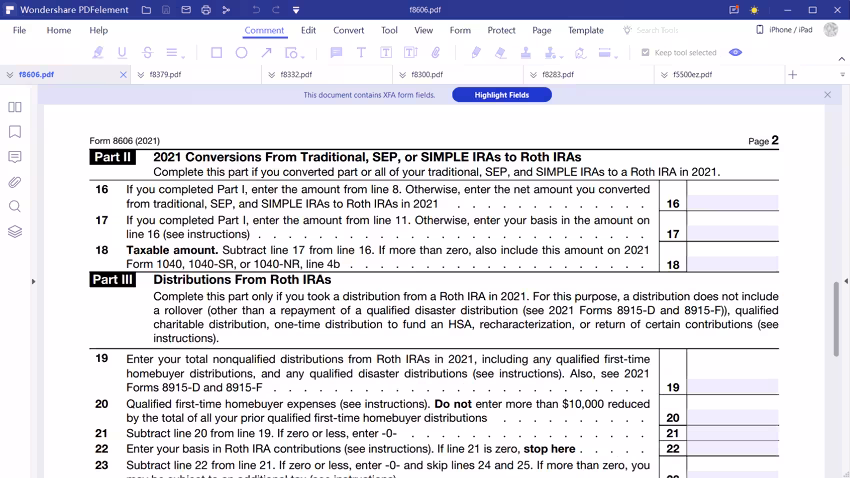Click the Email envelope icon
The image size is (850, 478).
click(x=186, y=10)
